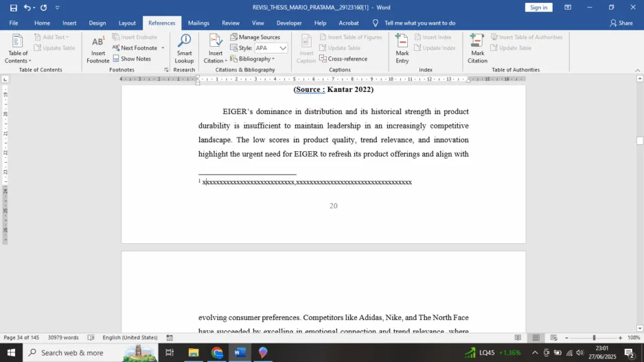Click Mark Citation
Screen dimensions: 644x362
(x=477, y=49)
